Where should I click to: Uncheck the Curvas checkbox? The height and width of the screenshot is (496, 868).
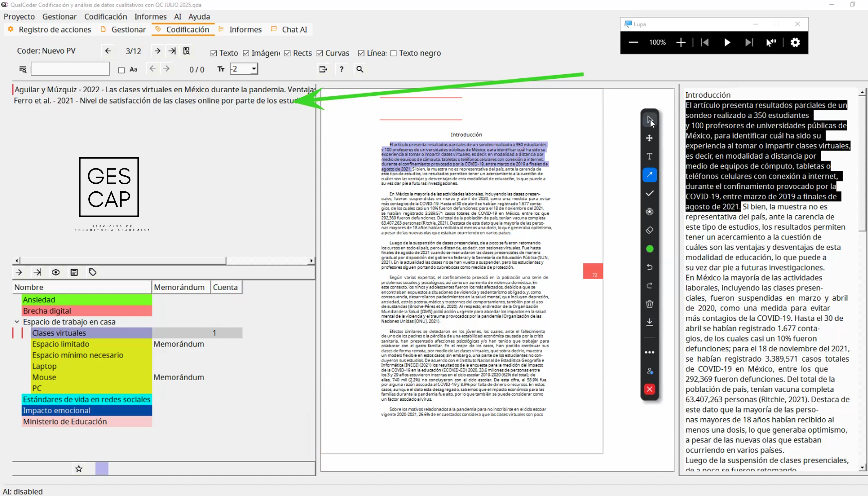320,53
